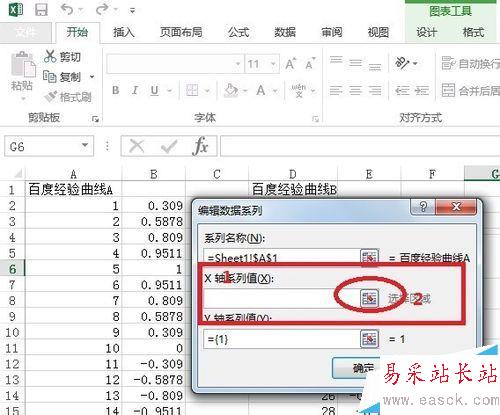This screenshot has height=415, width=500.
Task: Expand the name box G6 dropdown
Action: pyautogui.click(x=85, y=145)
